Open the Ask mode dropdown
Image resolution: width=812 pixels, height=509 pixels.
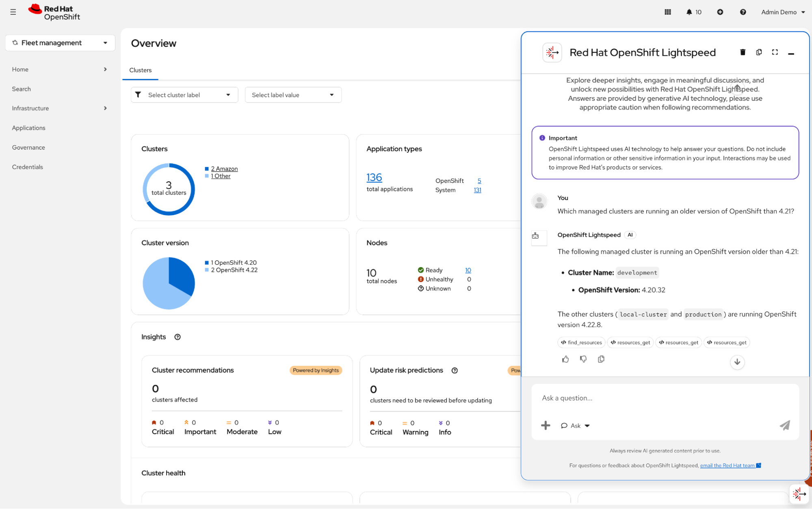(575, 426)
